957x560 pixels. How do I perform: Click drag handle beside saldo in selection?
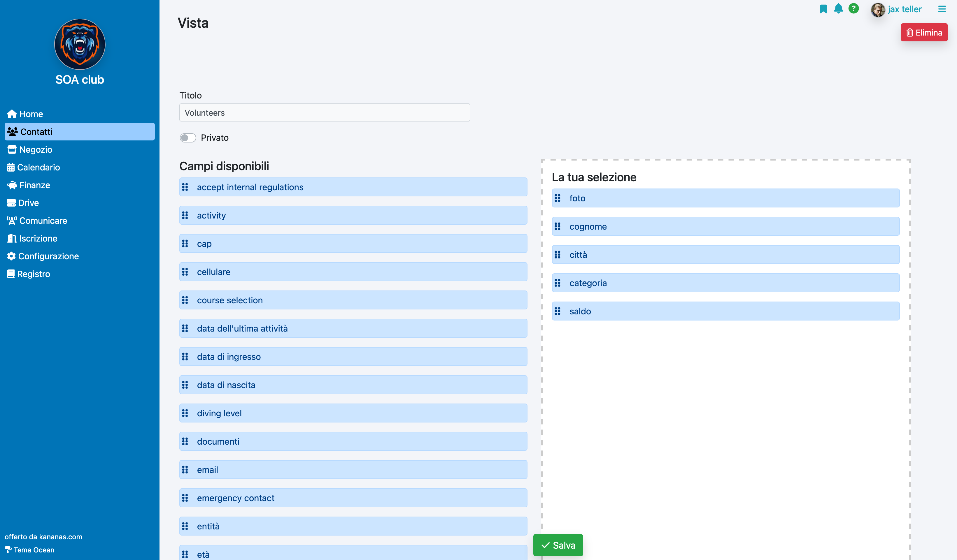[x=558, y=311]
